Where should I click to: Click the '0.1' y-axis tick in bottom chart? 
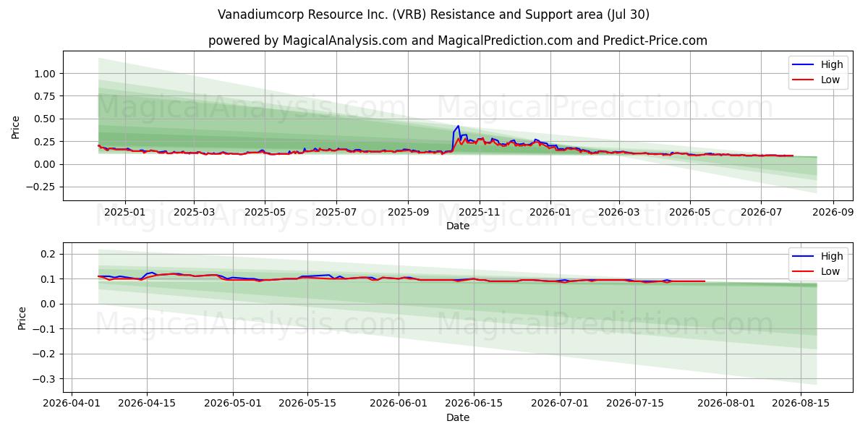[49, 278]
